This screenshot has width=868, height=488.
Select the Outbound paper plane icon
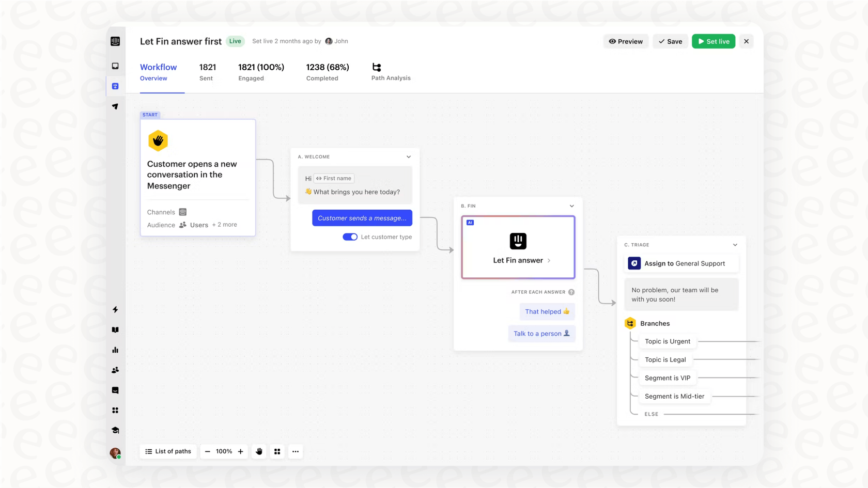(x=115, y=106)
